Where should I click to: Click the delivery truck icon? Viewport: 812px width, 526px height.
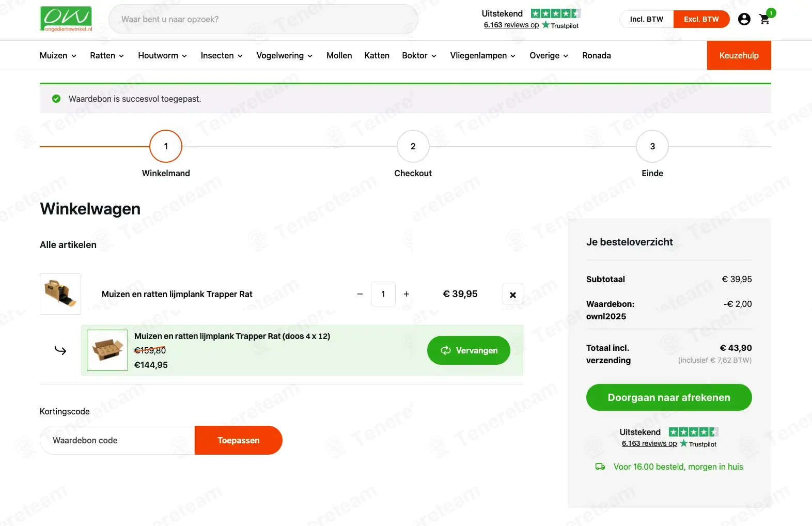600,467
